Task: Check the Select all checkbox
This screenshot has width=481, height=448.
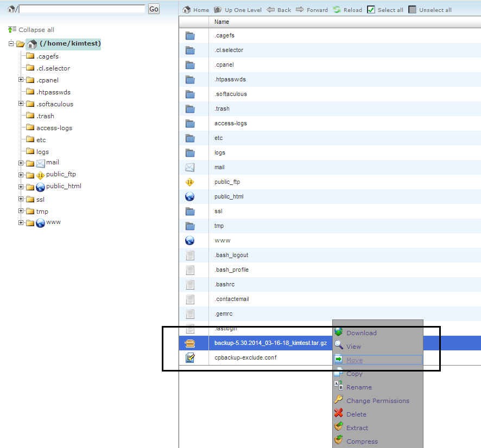Action: pyautogui.click(x=371, y=10)
